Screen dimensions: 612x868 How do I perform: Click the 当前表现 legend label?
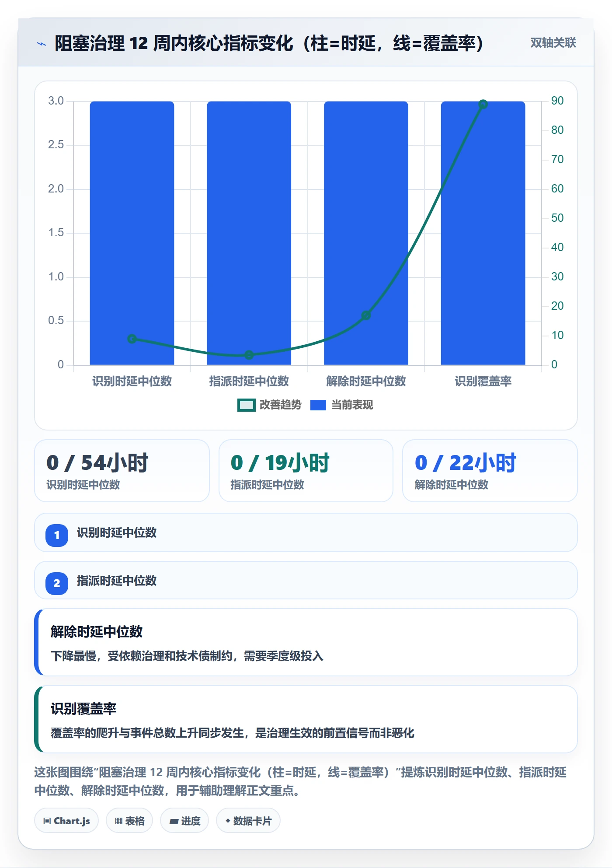[x=352, y=405]
